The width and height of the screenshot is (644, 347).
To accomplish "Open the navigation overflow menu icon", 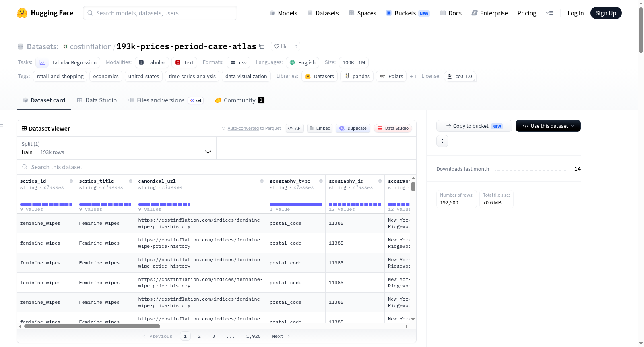I will coord(549,13).
